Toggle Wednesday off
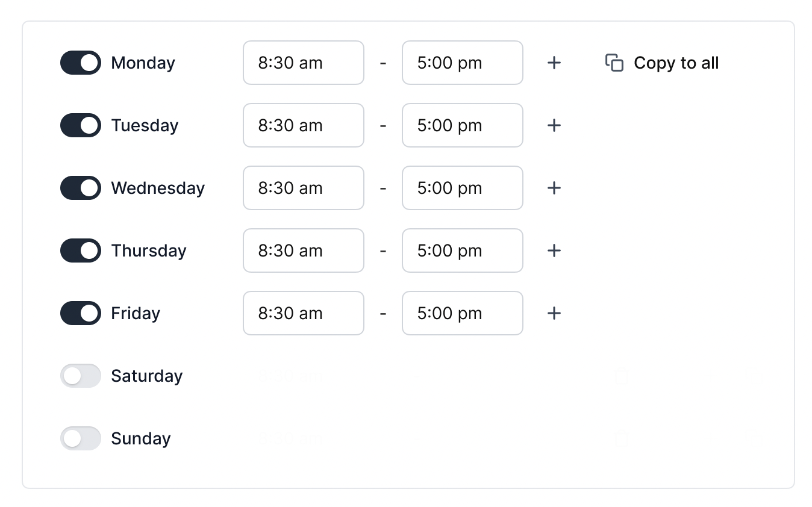This screenshot has height=507, width=812. [x=80, y=188]
